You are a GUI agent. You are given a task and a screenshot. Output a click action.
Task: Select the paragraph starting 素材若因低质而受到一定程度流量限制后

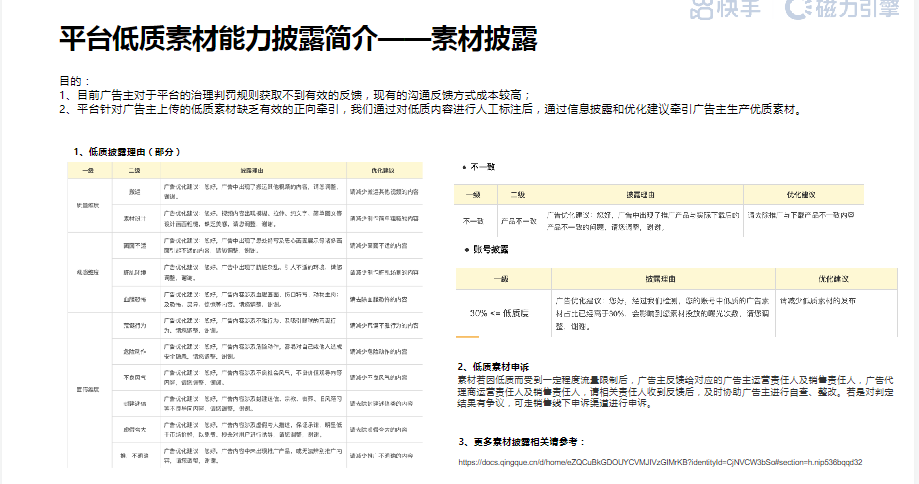coord(676,392)
